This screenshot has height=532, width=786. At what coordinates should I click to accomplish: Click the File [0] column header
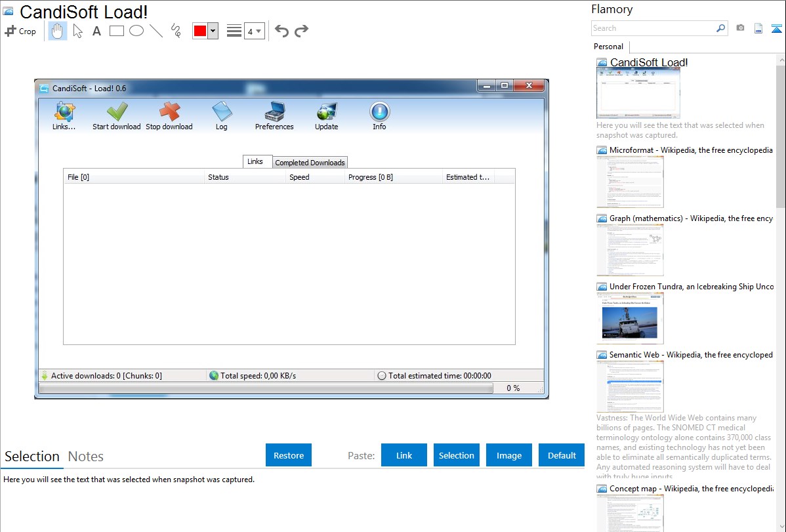click(134, 177)
